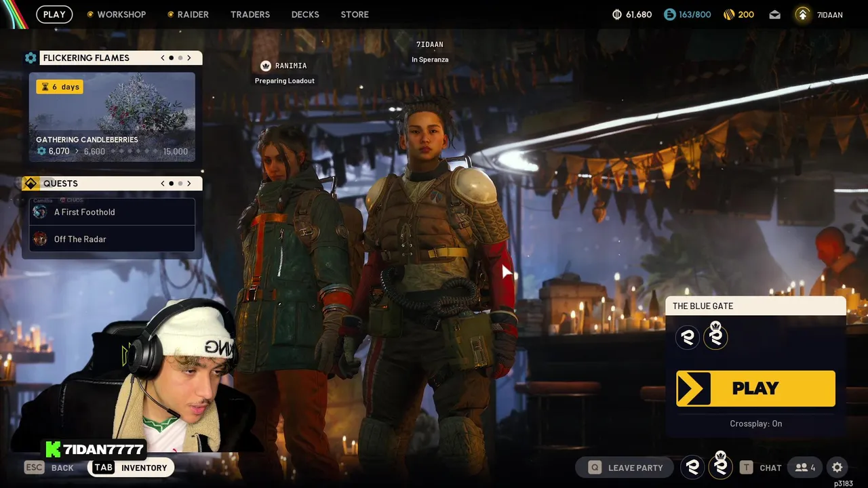Click the Candleberries progress bar dots
868x488 pixels.
135,151
